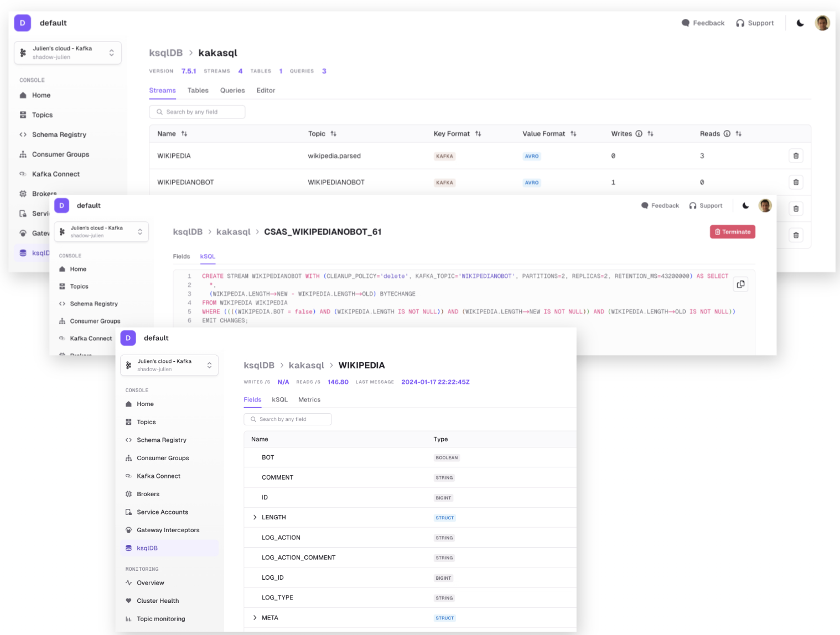Toggle dark mode in the back window
840x635 pixels.
click(800, 23)
